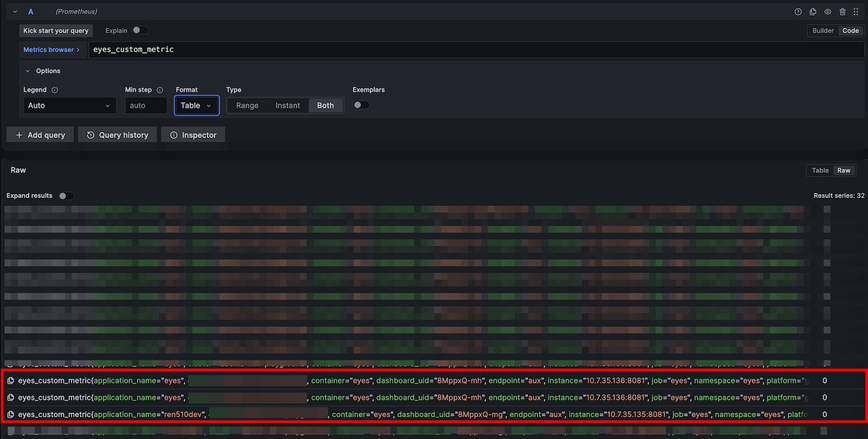Duplicate query A using copy icon

pos(813,12)
